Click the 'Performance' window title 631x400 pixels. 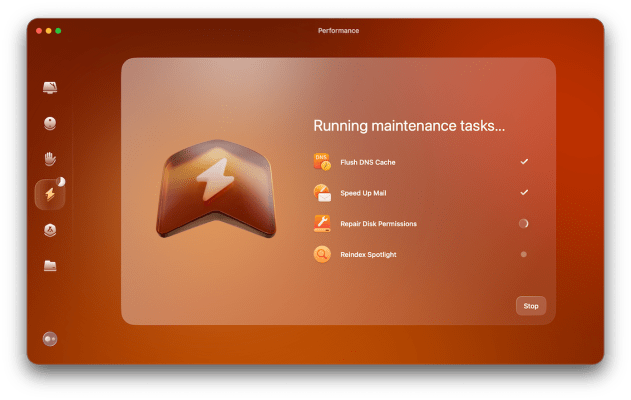[x=338, y=31]
